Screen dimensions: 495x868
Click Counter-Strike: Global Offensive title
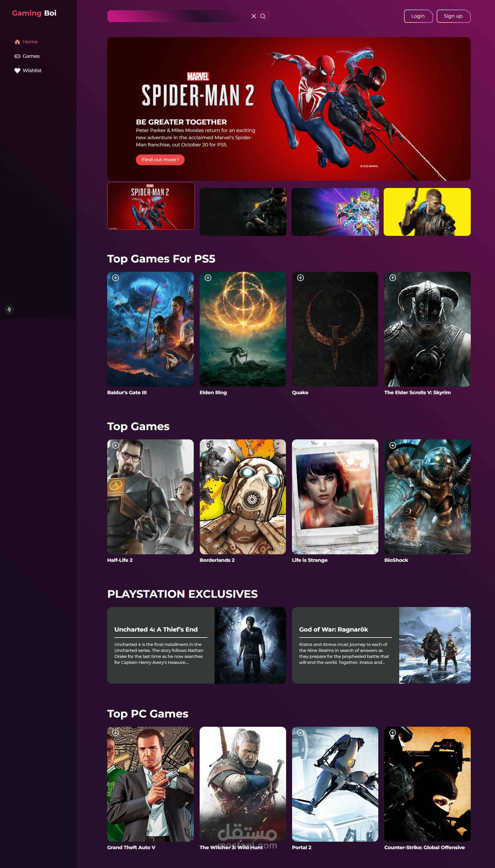click(424, 847)
